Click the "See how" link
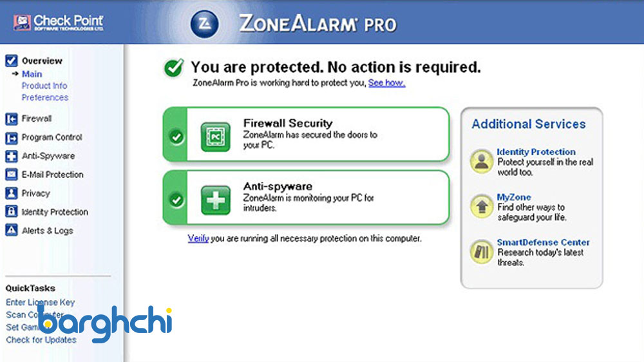This screenshot has height=362, width=644. [386, 83]
